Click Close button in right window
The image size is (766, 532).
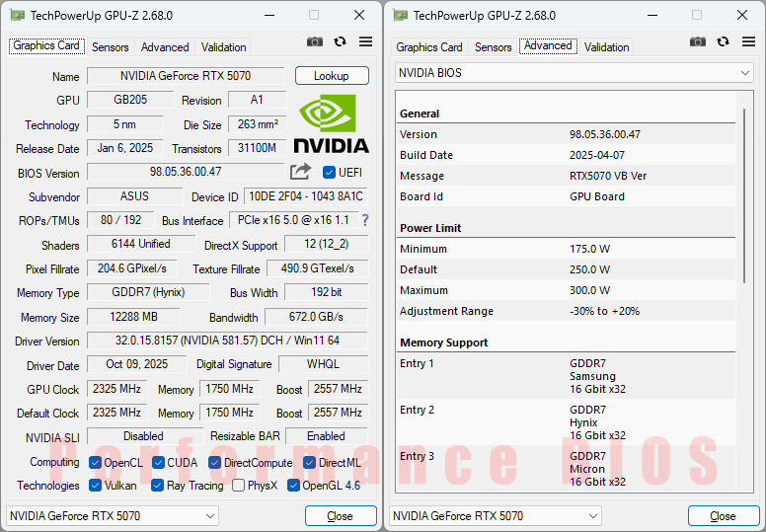coord(724,516)
